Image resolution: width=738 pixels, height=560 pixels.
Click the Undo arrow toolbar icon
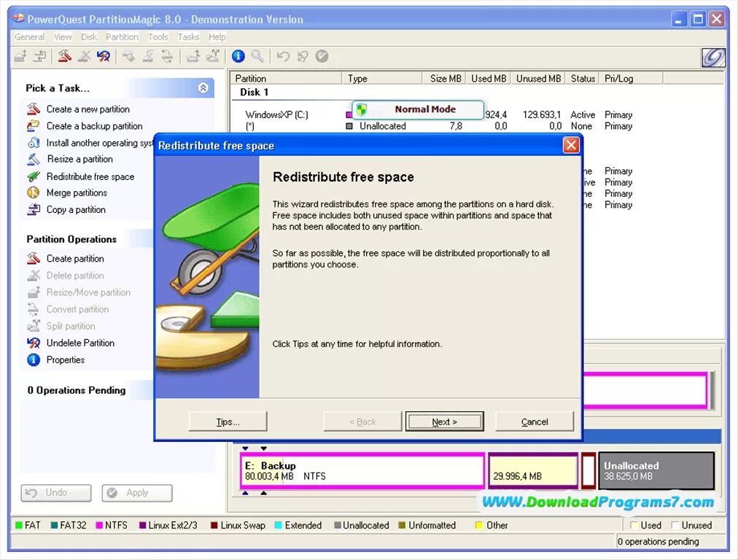click(283, 56)
